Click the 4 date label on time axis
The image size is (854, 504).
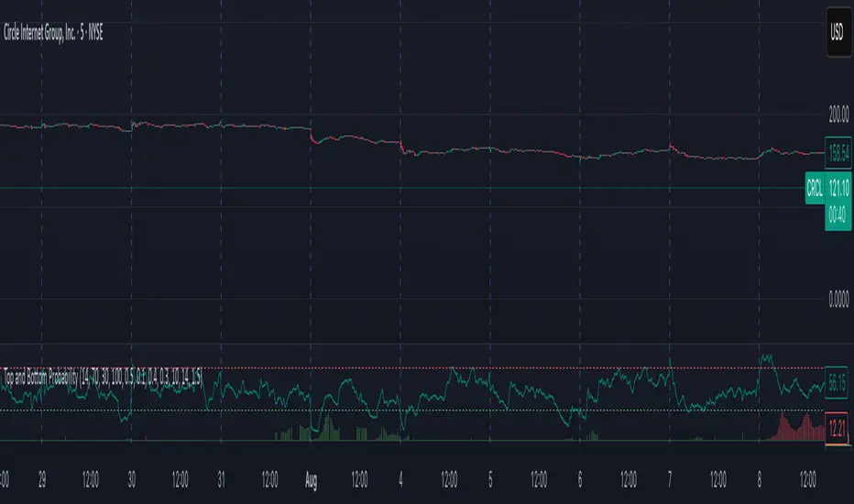point(400,477)
